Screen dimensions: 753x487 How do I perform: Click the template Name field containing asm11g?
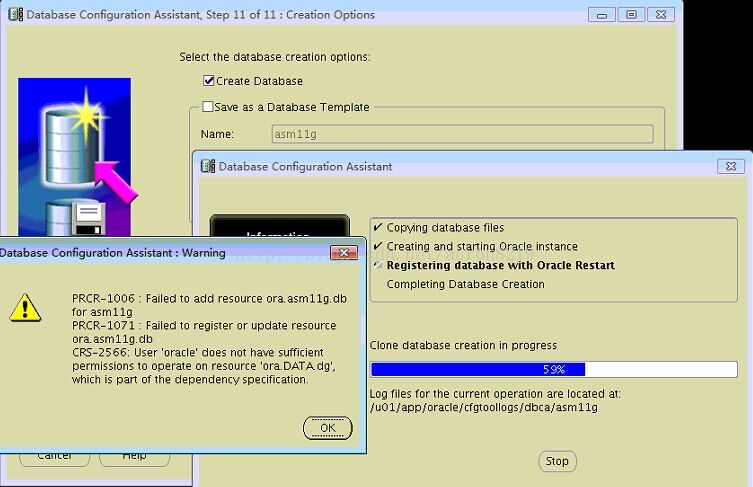pos(462,134)
